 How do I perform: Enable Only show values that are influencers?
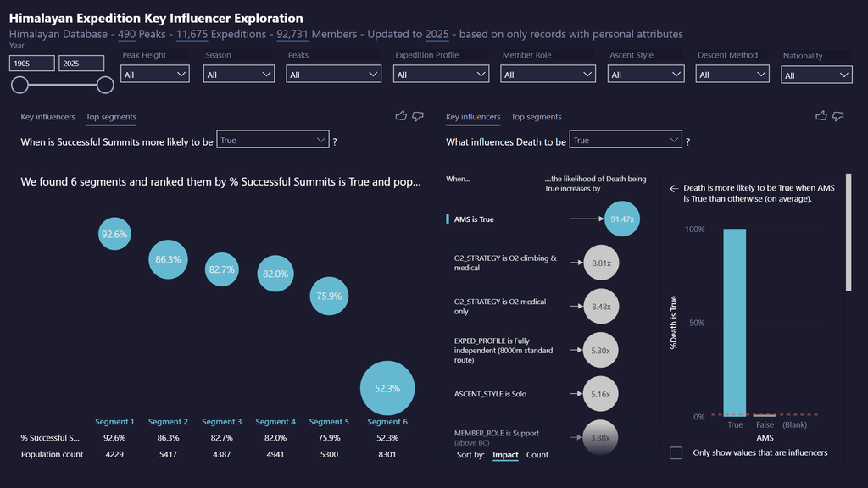676,452
